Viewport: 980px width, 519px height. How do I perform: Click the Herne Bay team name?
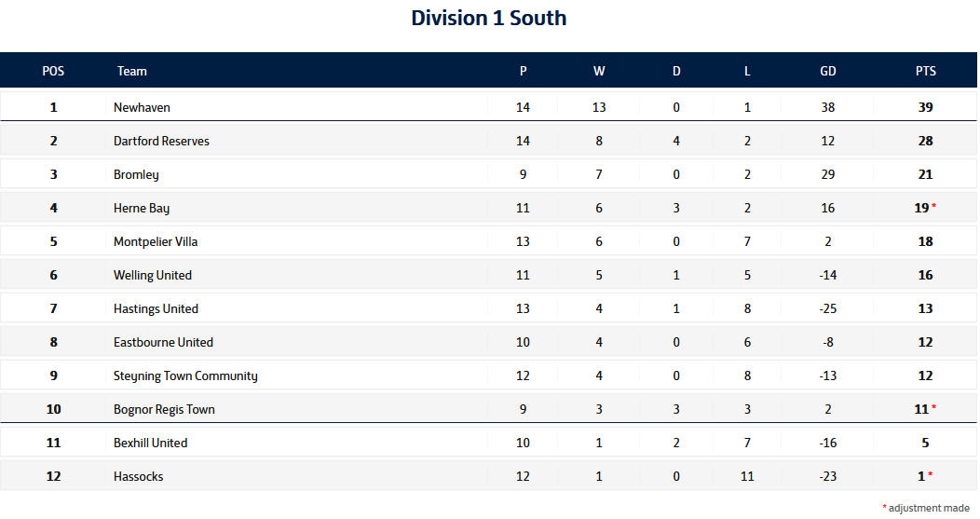click(x=142, y=208)
